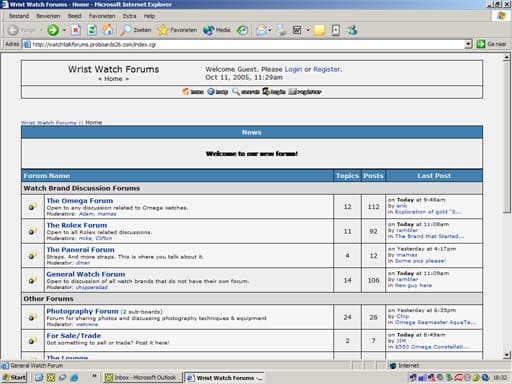Click moderator choppersdad in General Watch row
512x384 pixels.
click(x=92, y=287)
